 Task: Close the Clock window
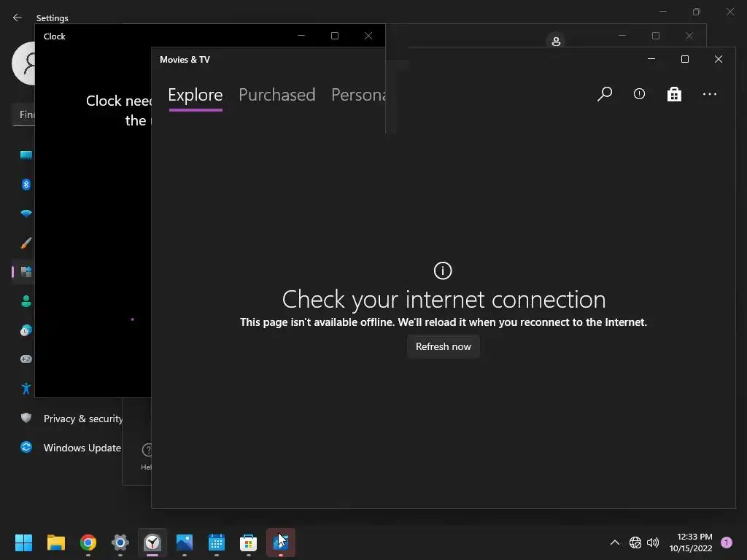368,36
